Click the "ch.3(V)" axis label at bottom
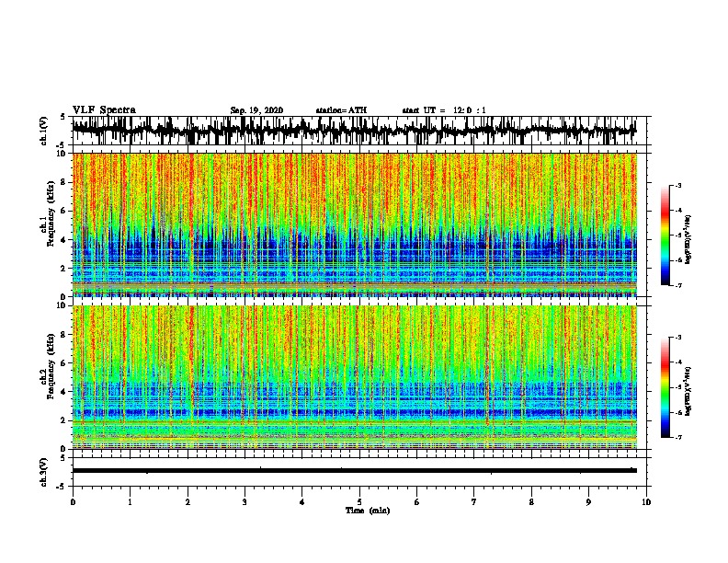The image size is (728, 563). coord(44,473)
